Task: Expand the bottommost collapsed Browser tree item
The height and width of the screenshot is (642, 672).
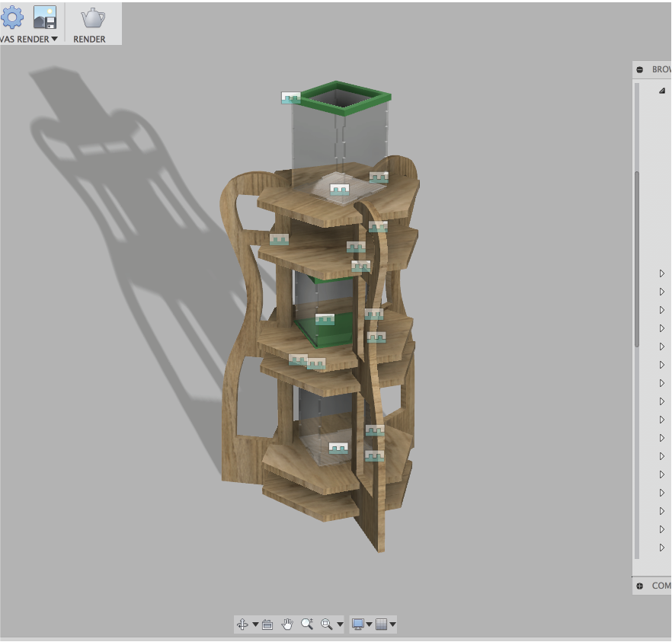Action: (x=661, y=548)
